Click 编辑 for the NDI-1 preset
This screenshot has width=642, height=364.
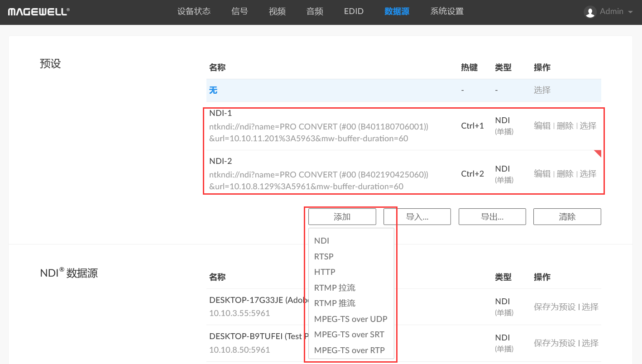[x=542, y=126]
